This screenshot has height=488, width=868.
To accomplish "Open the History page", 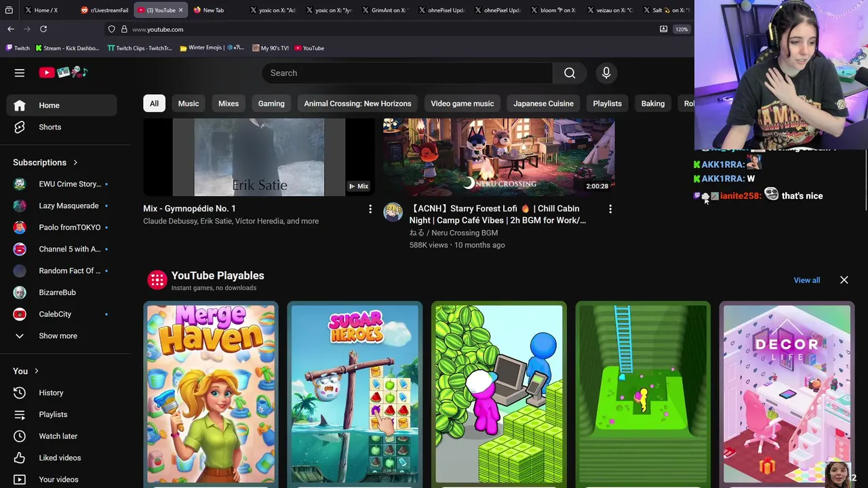I will click(x=62, y=392).
